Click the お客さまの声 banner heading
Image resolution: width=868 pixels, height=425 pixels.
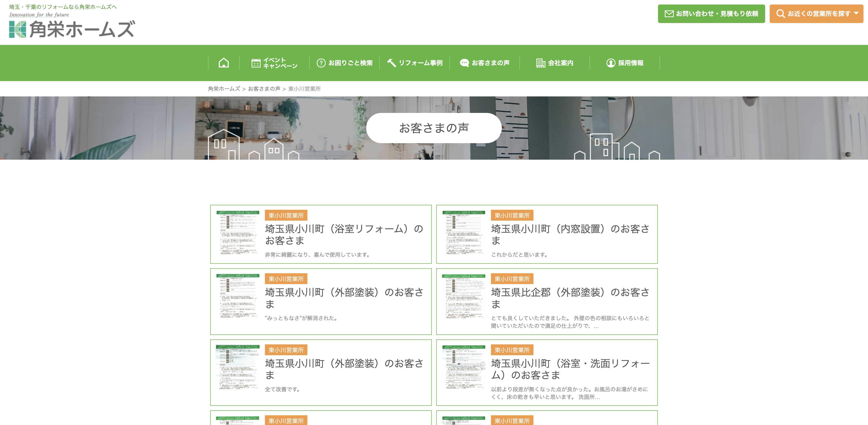click(434, 128)
